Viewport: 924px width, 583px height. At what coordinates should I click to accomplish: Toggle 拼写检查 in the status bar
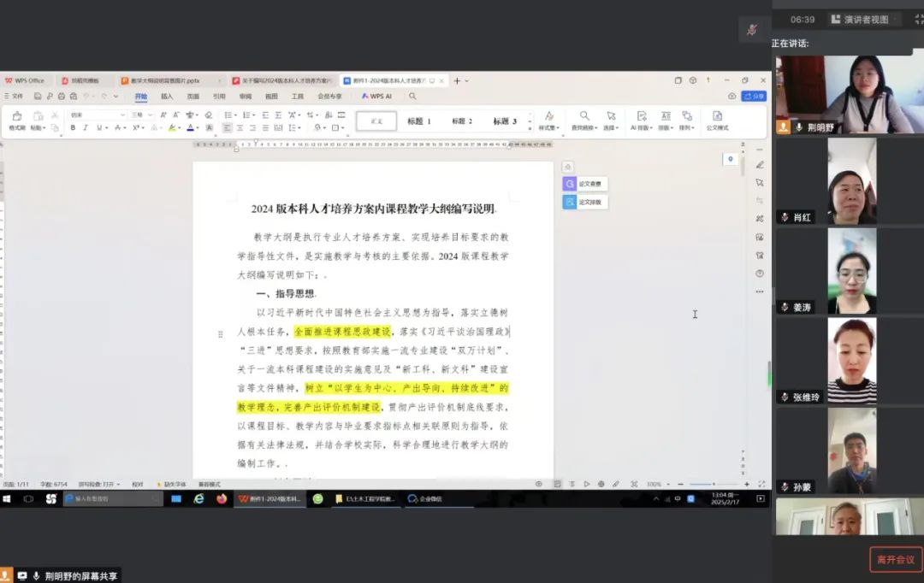[x=96, y=484]
